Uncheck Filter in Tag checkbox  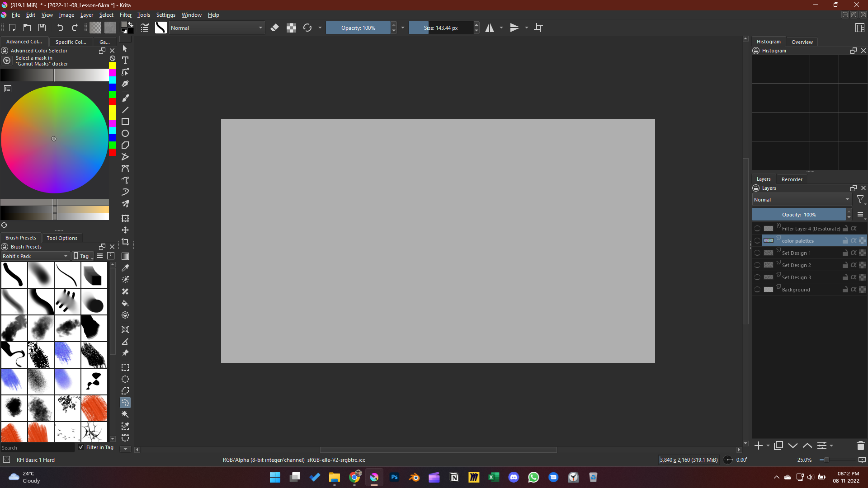[81, 447]
